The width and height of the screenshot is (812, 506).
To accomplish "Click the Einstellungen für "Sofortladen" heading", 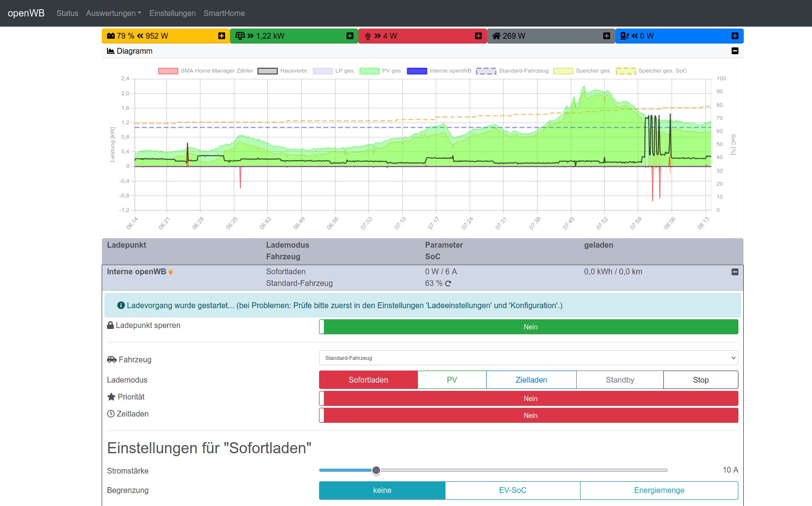I will (209, 448).
